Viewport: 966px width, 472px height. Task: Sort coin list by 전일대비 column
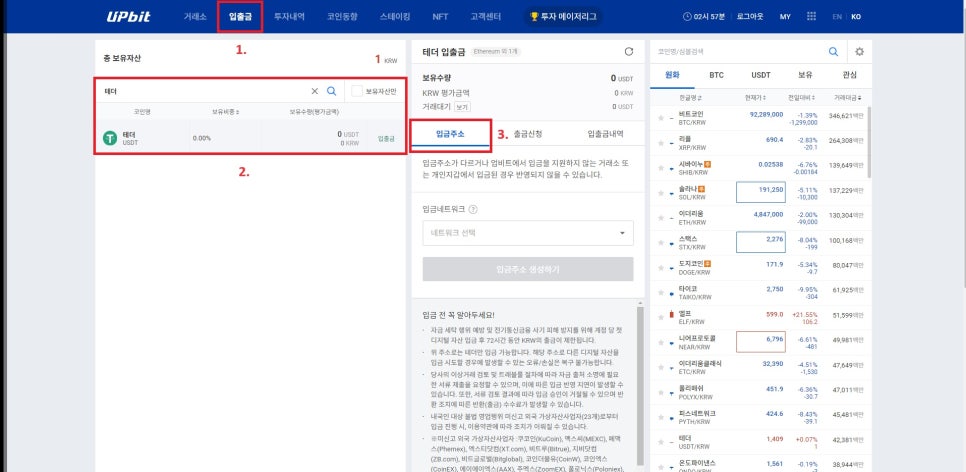pyautogui.click(x=801, y=97)
